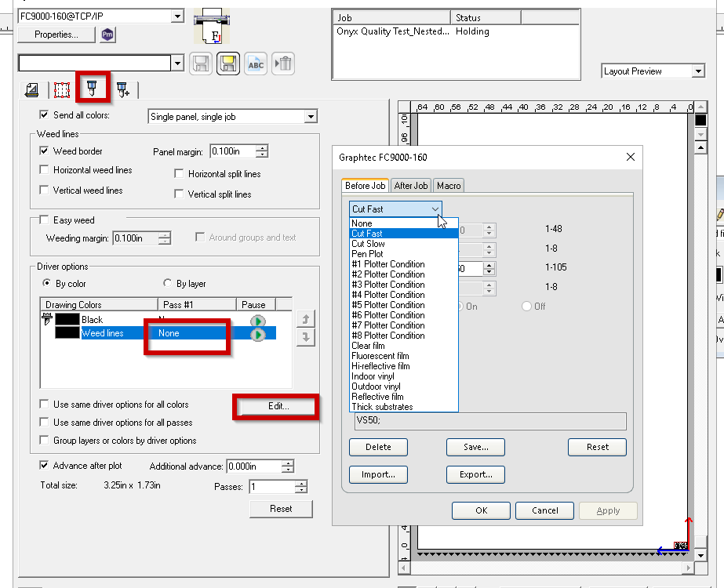The width and height of the screenshot is (724, 588).
Task: Open the Single panel, single job dropdown
Action: [311, 117]
